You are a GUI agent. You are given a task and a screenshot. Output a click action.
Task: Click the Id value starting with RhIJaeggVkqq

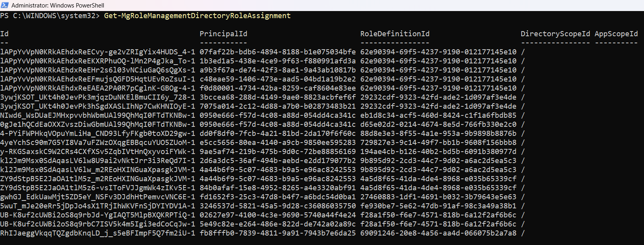(x=97, y=233)
